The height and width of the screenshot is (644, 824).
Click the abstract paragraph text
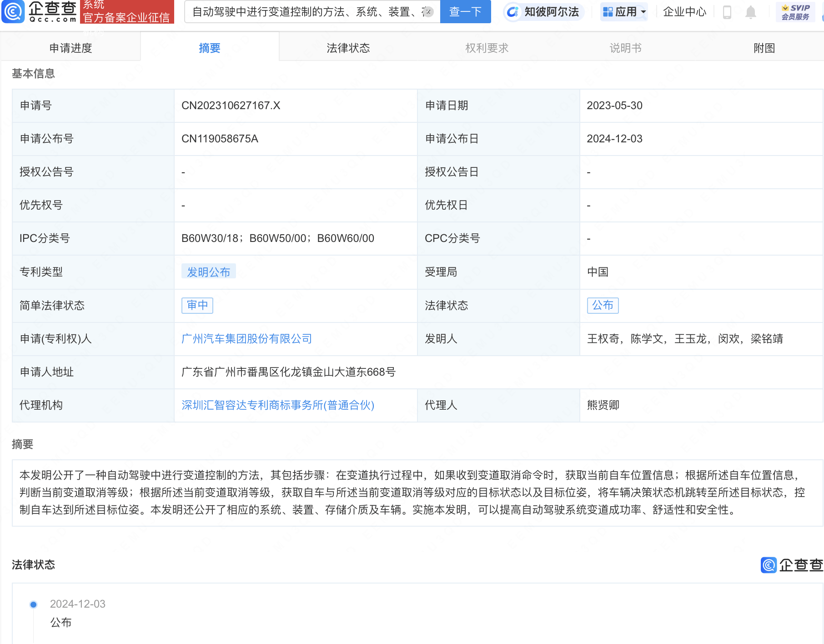(x=412, y=493)
